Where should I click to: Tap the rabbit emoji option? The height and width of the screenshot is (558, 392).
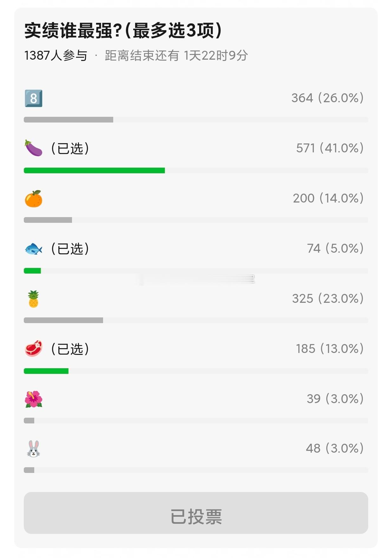[x=33, y=448]
